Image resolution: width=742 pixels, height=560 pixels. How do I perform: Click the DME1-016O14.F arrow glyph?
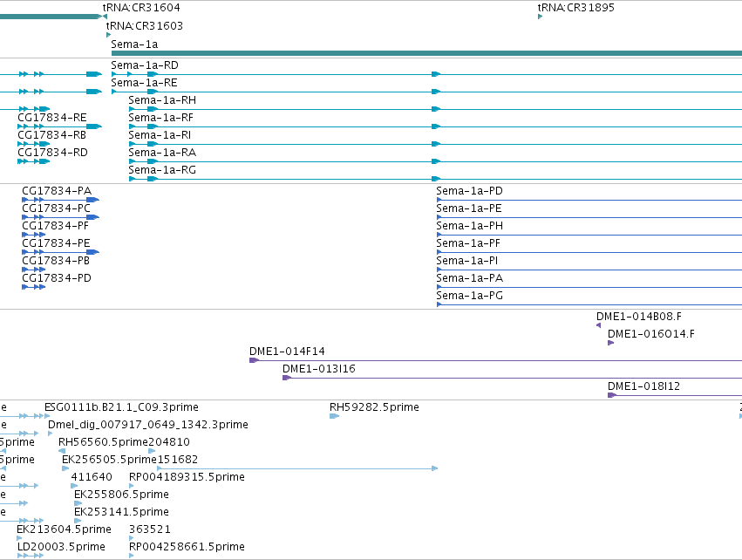coord(611,343)
